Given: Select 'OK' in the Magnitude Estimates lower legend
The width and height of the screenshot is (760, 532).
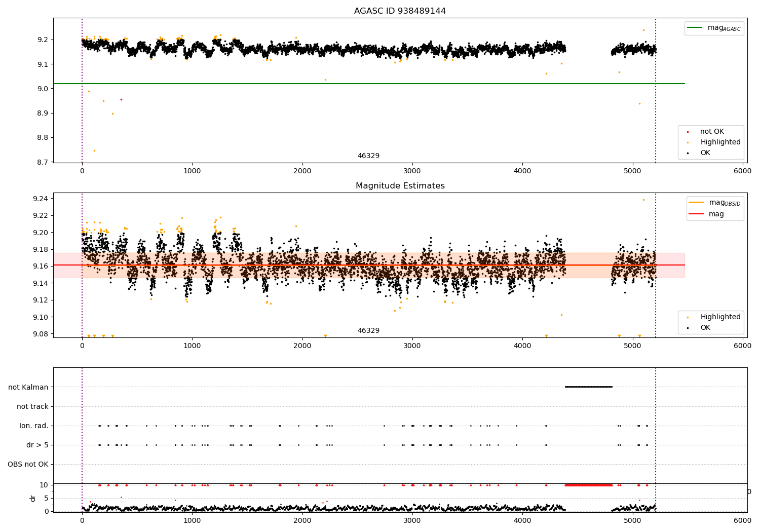Looking at the screenshot, I should (705, 328).
